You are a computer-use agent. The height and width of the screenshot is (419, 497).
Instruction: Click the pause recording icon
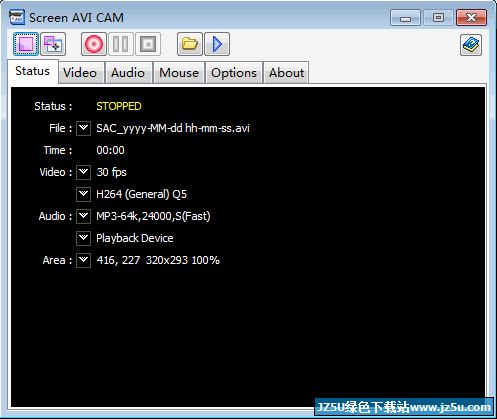pos(120,44)
